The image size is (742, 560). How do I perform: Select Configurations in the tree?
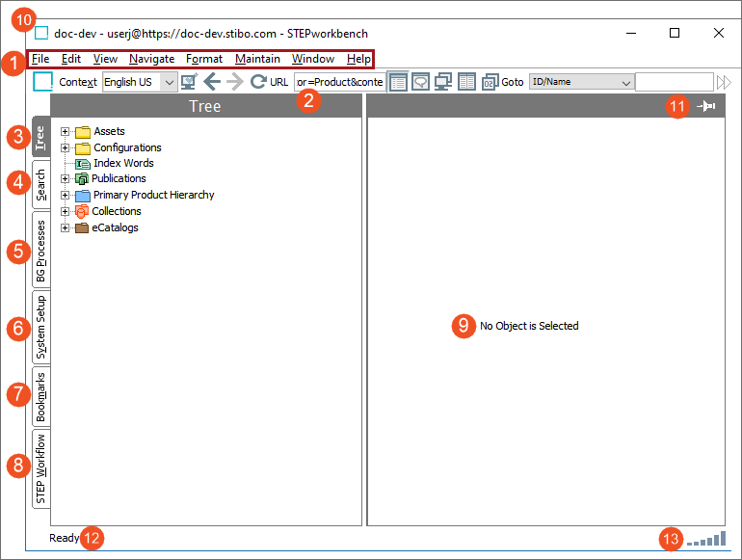(127, 147)
